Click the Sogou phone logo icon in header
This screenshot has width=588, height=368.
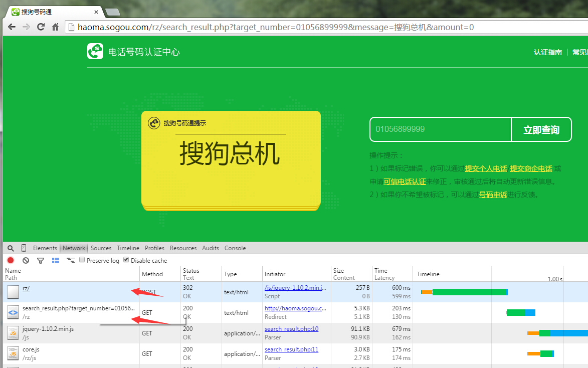click(95, 52)
